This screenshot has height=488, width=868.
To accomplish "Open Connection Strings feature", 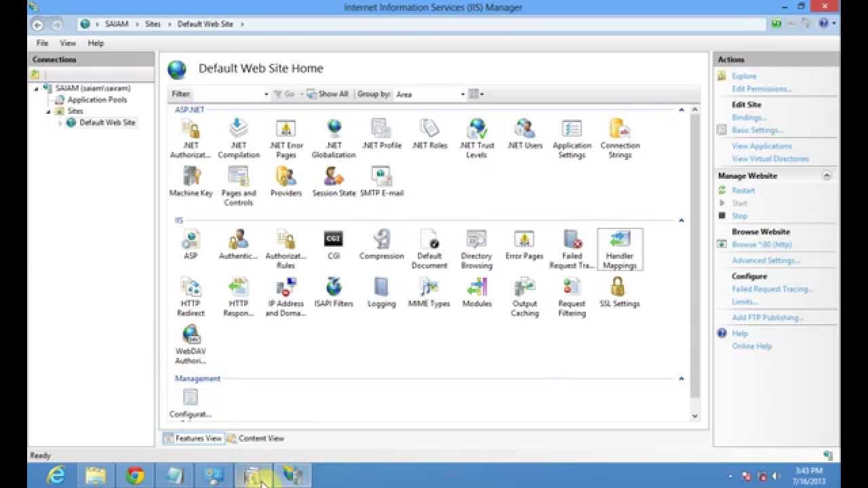I will click(x=620, y=138).
